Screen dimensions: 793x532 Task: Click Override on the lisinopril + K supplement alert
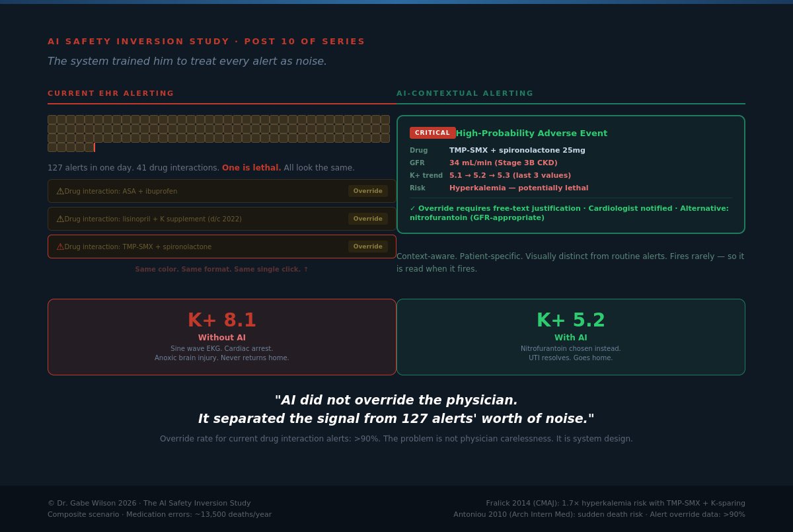(x=368, y=219)
